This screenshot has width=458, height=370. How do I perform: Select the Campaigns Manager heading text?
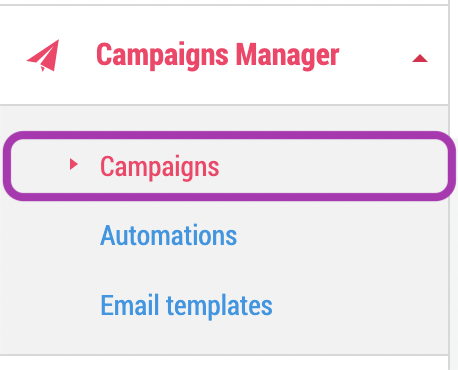point(217,55)
